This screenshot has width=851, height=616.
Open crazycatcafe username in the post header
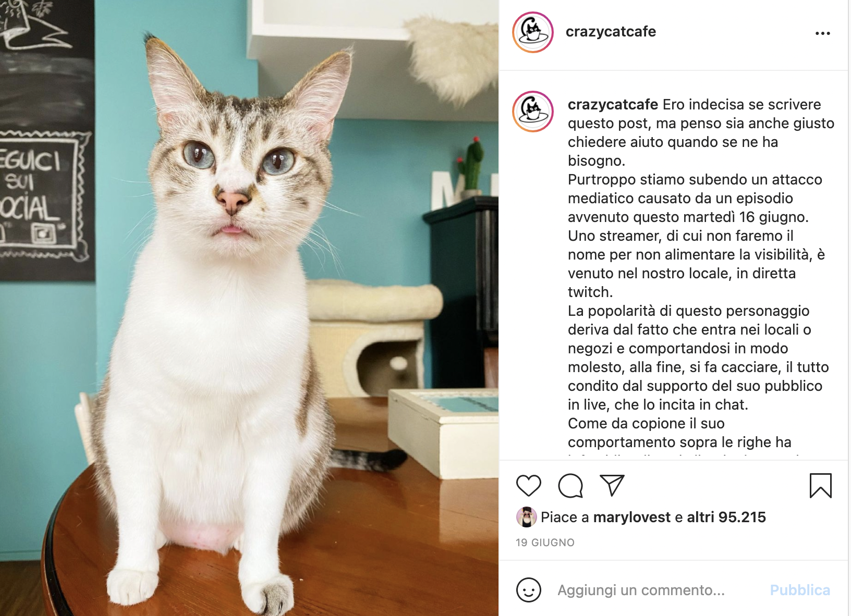pos(611,31)
